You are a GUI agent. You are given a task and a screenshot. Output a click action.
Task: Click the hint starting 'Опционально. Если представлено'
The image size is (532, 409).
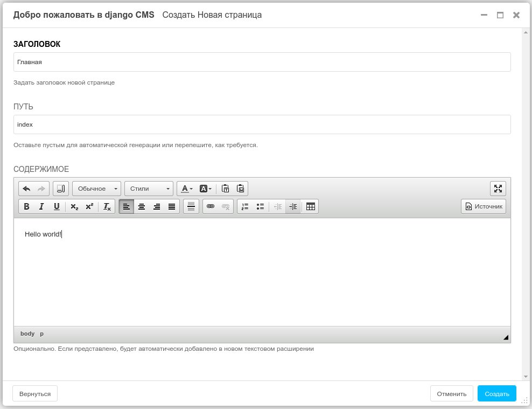[x=164, y=349]
